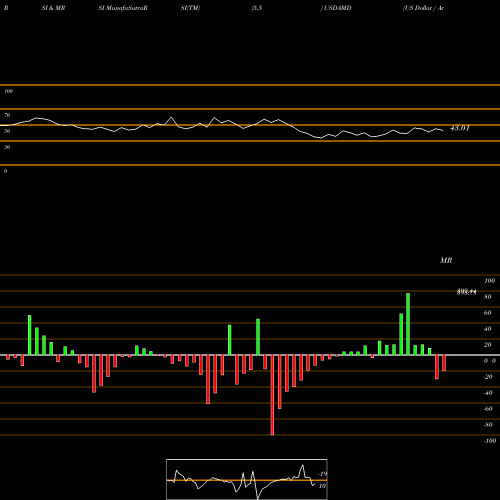
Task: Click the RSI axis label 30
Action: (7, 147)
